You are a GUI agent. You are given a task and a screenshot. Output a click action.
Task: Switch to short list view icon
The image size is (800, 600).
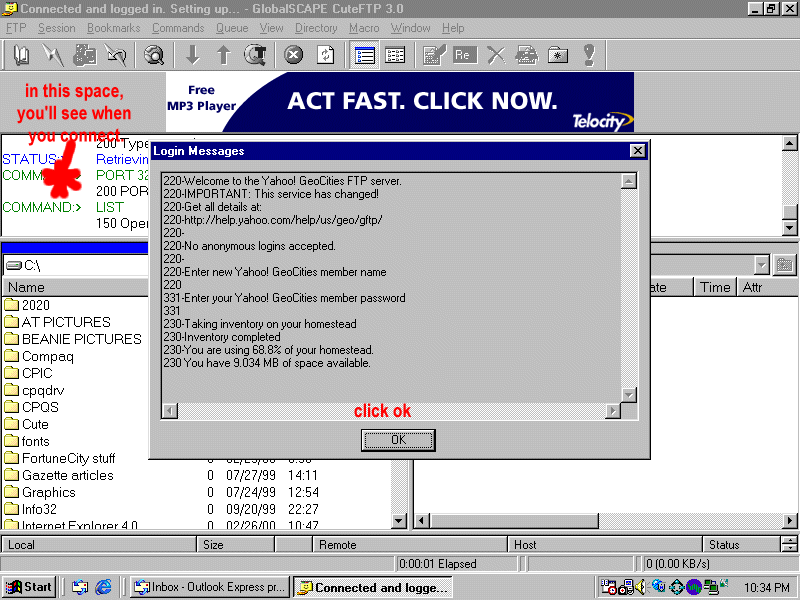(x=395, y=55)
